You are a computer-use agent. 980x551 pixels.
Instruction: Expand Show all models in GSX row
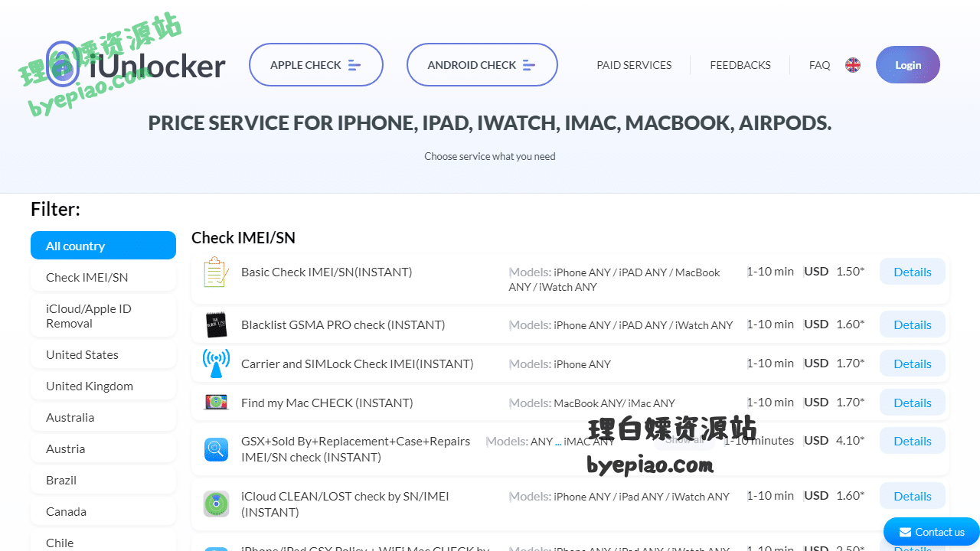(x=684, y=440)
